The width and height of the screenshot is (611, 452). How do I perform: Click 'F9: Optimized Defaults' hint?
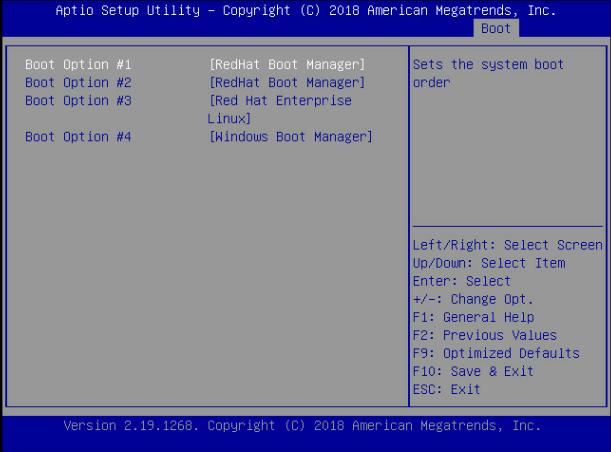496,353
